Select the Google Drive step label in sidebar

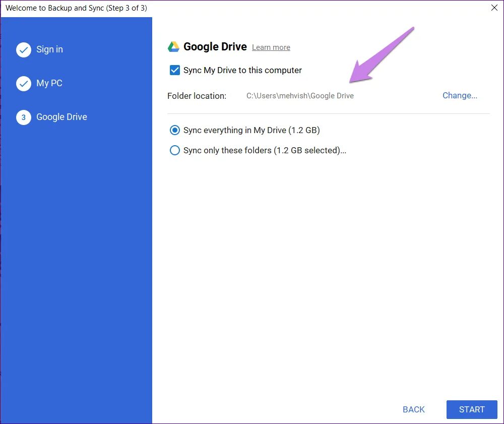tap(61, 117)
